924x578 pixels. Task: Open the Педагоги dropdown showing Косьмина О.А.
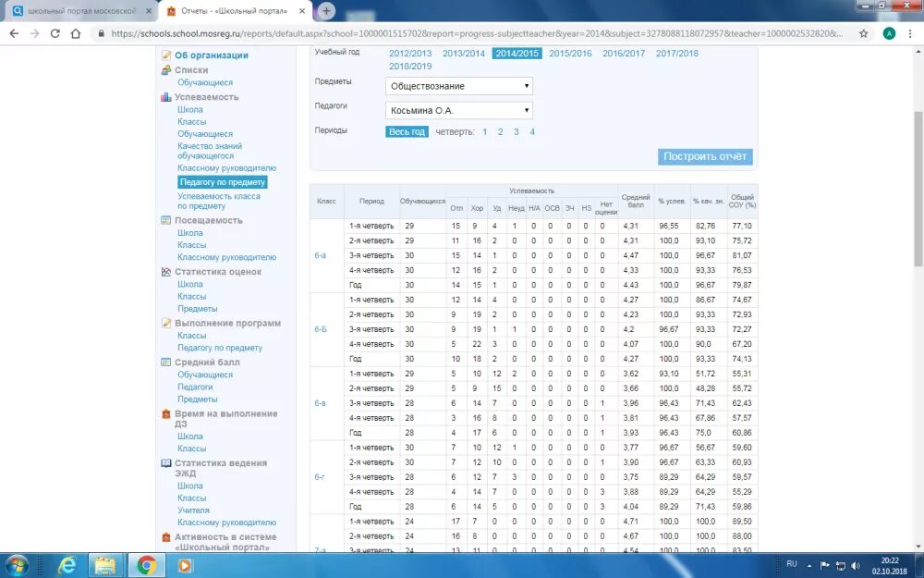coord(459,110)
